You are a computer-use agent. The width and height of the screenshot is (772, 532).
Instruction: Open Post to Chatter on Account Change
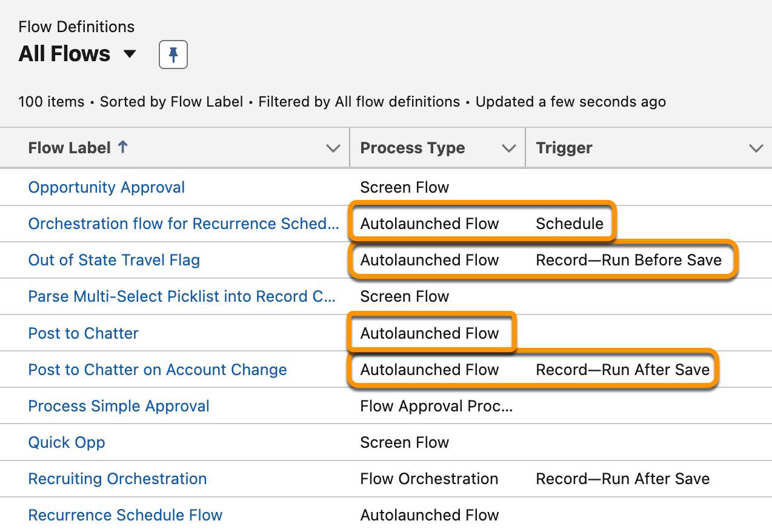tap(158, 370)
